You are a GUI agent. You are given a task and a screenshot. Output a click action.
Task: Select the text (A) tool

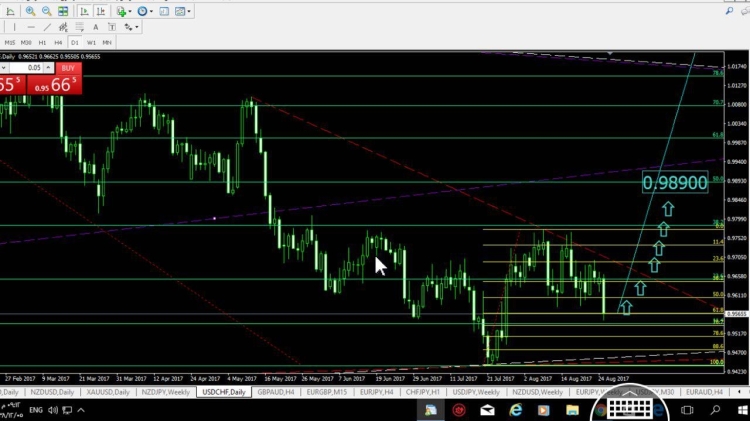(96, 27)
